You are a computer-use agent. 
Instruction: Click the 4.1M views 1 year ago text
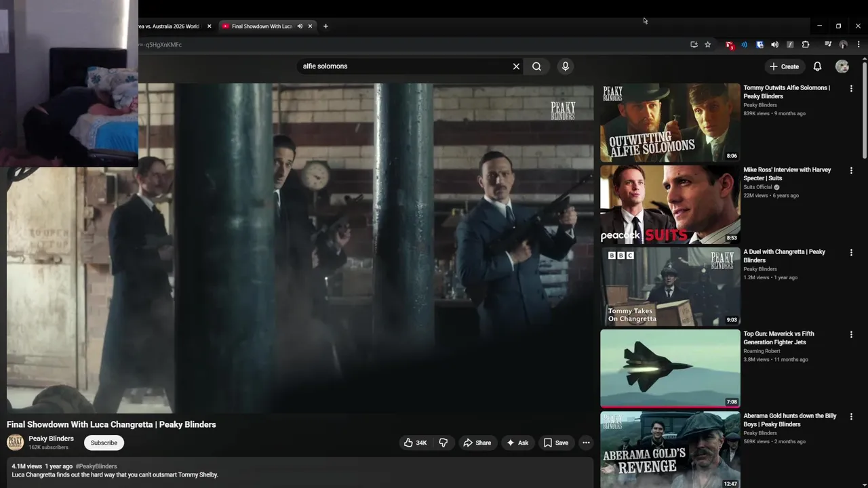(x=42, y=466)
